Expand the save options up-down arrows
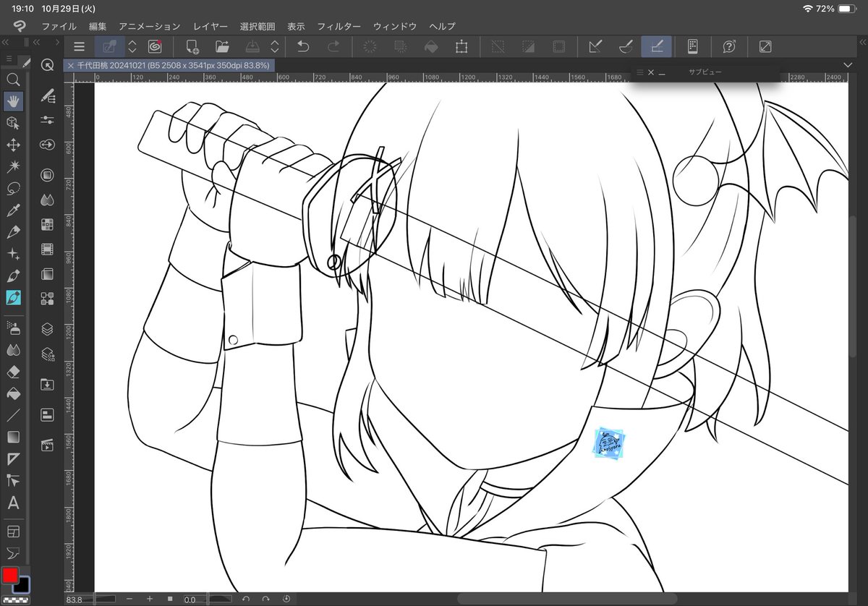The width and height of the screenshot is (868, 606). coord(275,46)
